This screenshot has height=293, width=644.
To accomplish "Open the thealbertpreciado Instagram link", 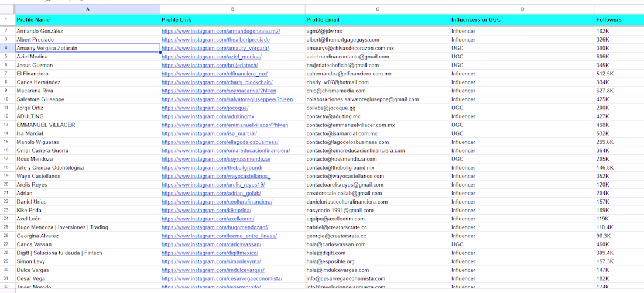I will click(215, 39).
